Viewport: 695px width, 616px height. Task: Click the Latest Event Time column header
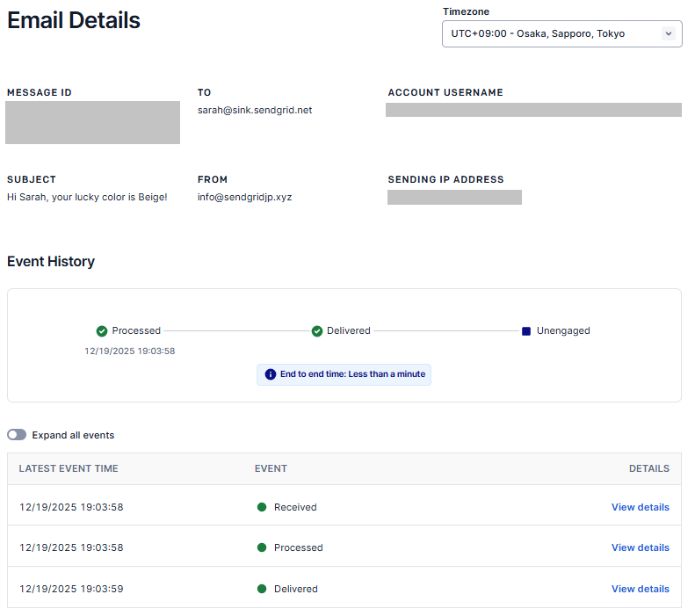click(69, 468)
